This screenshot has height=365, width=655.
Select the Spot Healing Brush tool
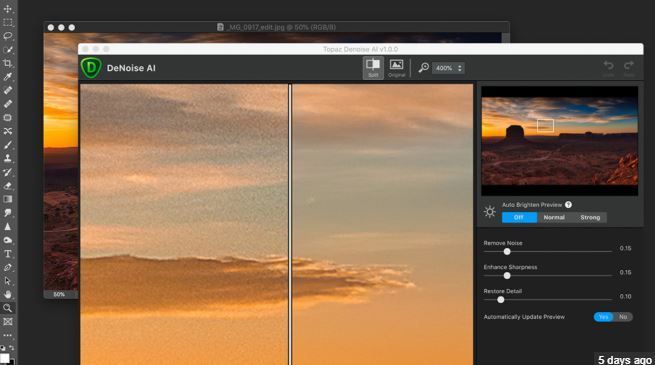click(8, 90)
